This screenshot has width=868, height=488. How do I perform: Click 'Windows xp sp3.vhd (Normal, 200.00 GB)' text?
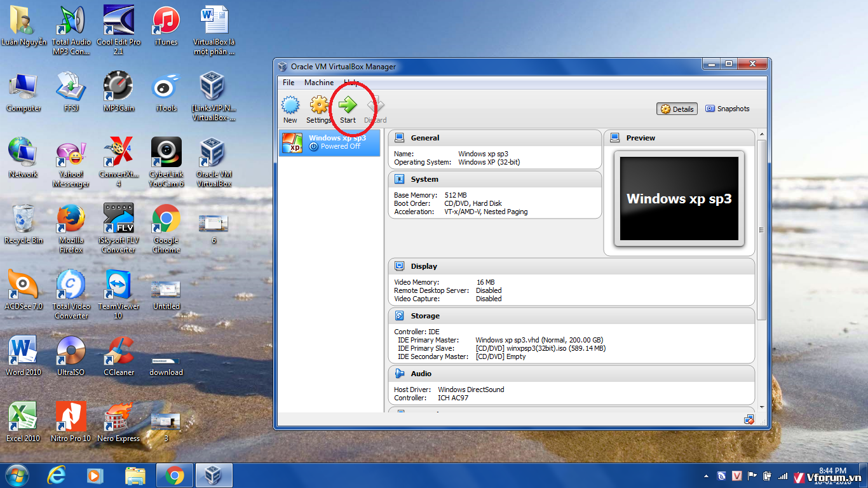coord(539,340)
